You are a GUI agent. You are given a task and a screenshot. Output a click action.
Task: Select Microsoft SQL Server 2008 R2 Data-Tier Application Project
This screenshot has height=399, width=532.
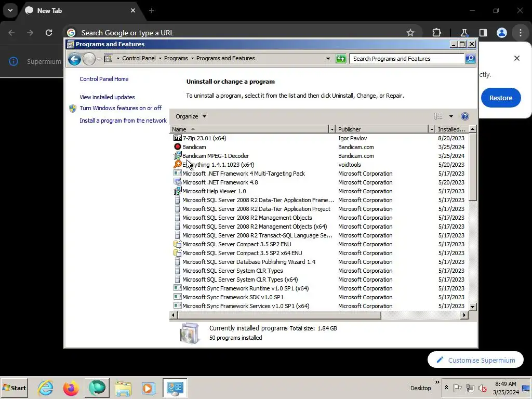(319, 209)
